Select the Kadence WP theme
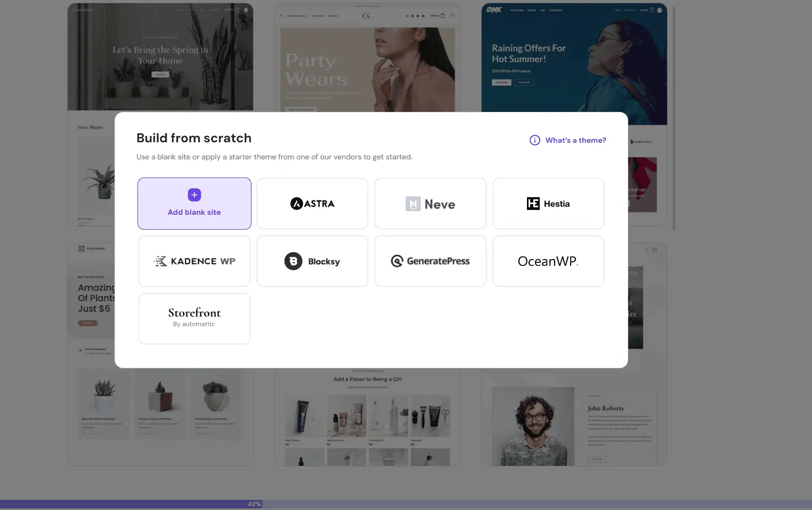Viewport: 812px width, 510px height. click(x=194, y=261)
